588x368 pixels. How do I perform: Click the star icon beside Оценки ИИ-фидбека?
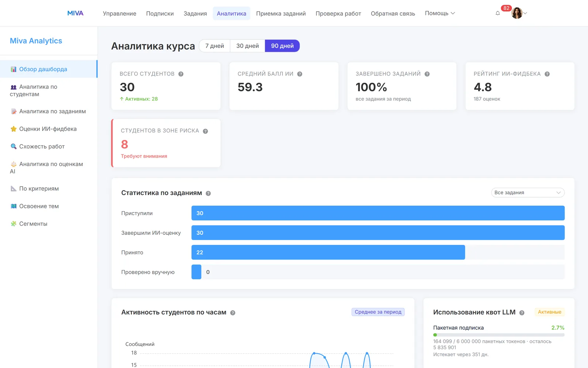[14, 129]
